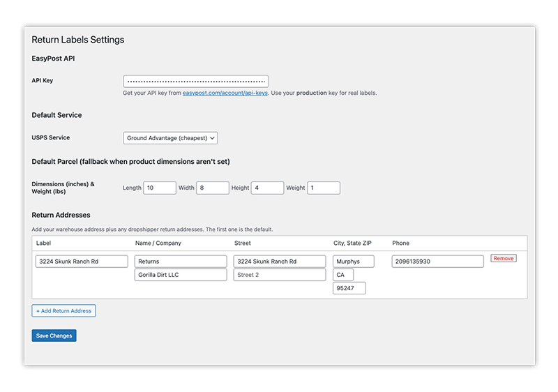Screen dimensions: 558x392
Task: Click the Street column header
Action: [242, 243]
